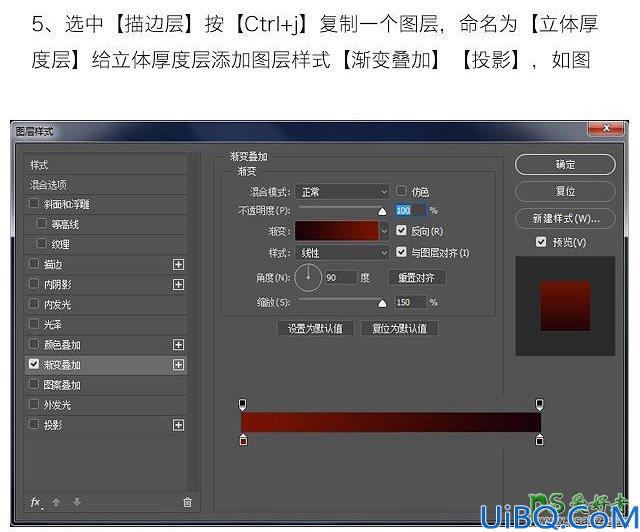
Task: Select the 图案叠加 style entry
Action: tap(105, 385)
